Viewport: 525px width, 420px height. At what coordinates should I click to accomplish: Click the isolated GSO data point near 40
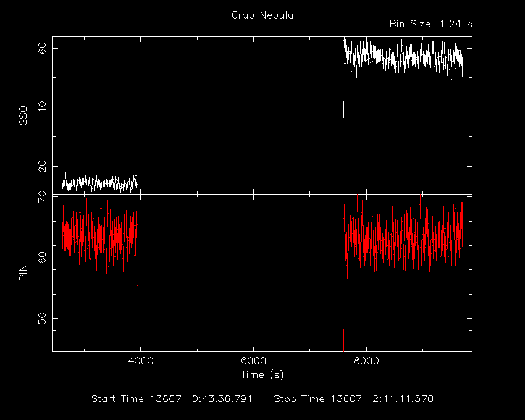click(x=343, y=109)
